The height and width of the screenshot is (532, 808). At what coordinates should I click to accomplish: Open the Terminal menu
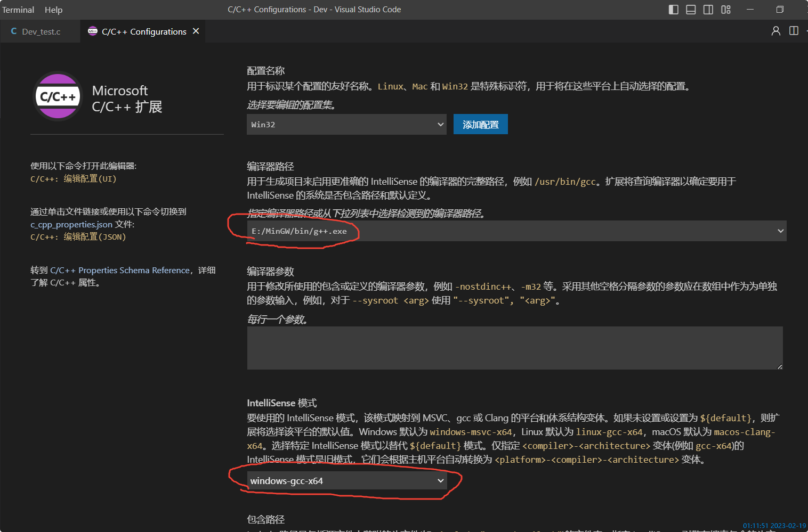tap(18, 10)
